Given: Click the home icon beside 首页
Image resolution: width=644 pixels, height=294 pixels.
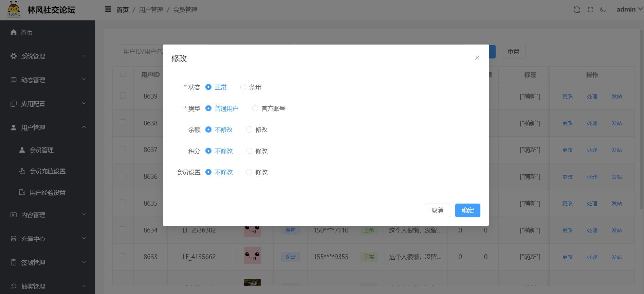Looking at the screenshot, I should tap(14, 32).
